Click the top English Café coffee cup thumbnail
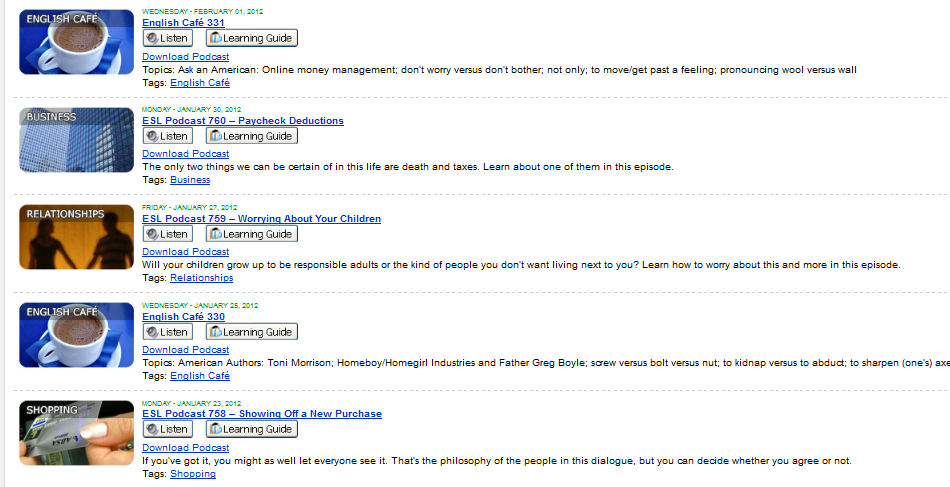 76,42
